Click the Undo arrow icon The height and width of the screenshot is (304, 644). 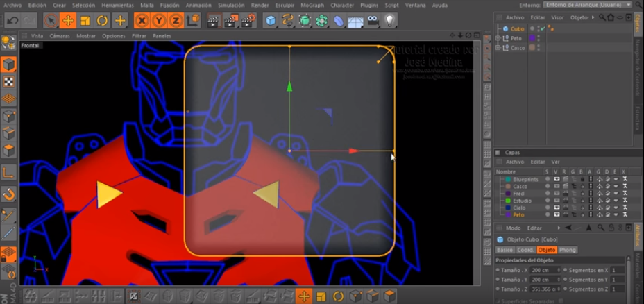12,20
